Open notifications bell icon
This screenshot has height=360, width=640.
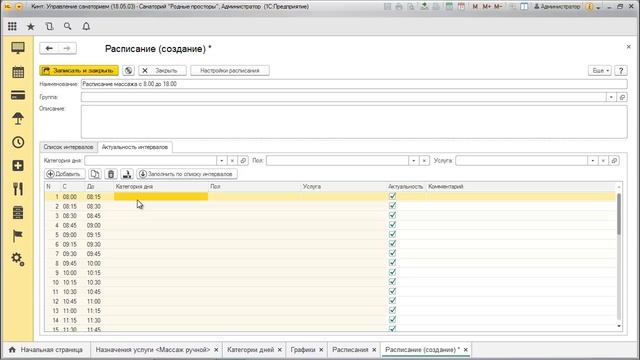click(x=86, y=26)
